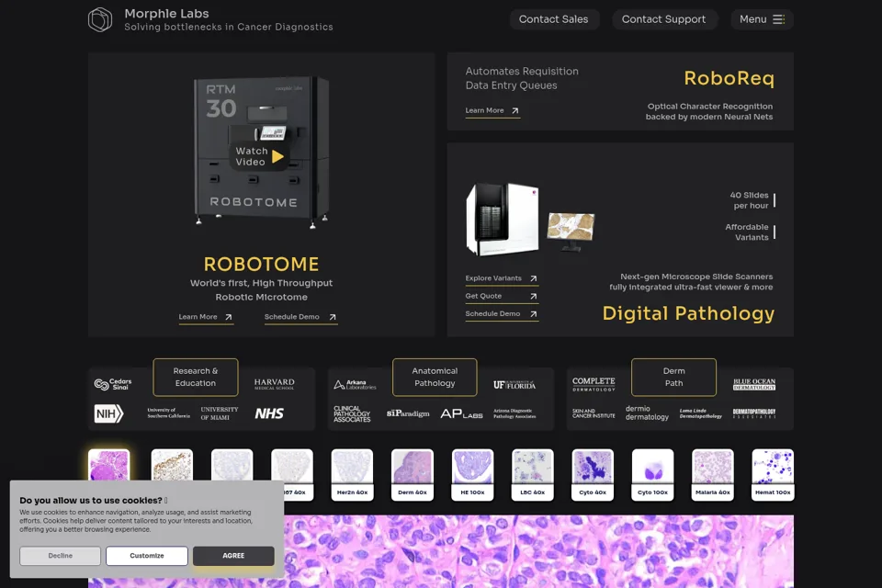Screen dimensions: 882x588
Task: Open the Customize cookie settings
Action: pos(147,556)
